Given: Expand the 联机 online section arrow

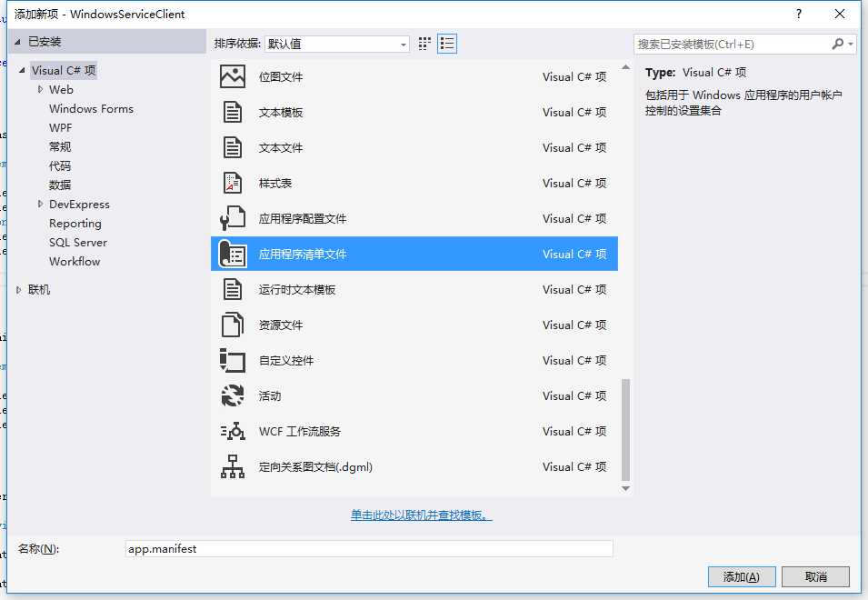Looking at the screenshot, I should [x=18, y=289].
